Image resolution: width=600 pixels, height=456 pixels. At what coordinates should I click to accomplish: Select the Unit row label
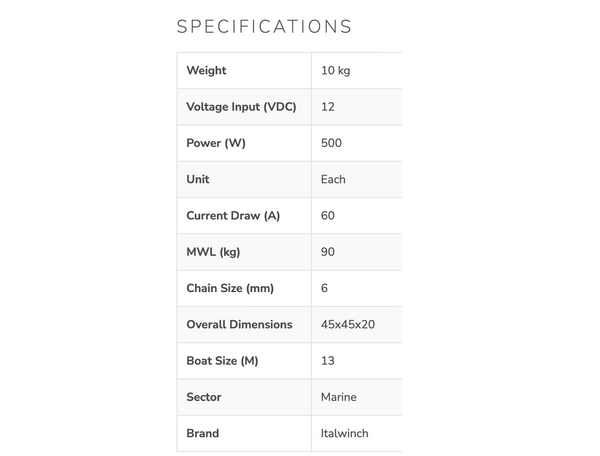pyautogui.click(x=198, y=179)
